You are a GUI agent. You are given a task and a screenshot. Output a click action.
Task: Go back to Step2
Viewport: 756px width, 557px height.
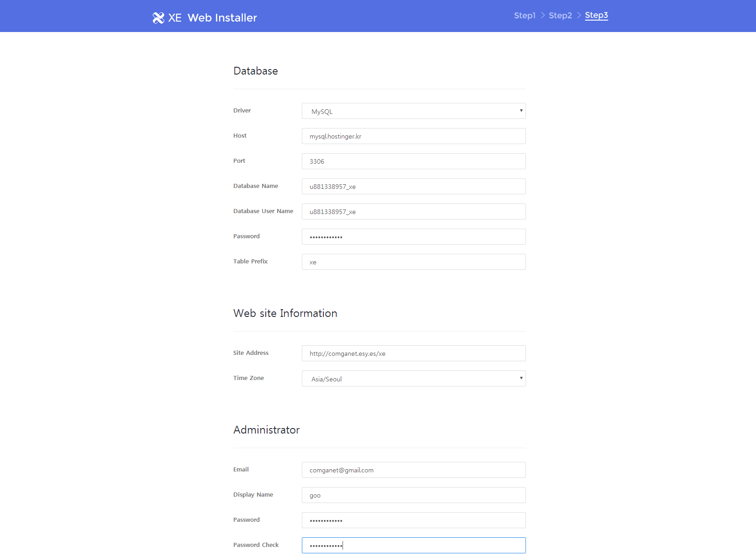click(560, 16)
